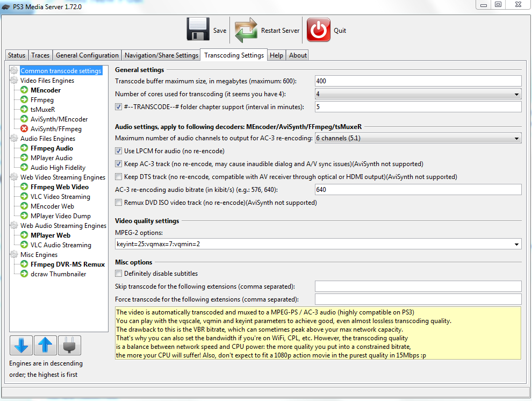Select tsMuxeR in the engines tree
The width and height of the screenshot is (532, 401).
coord(42,110)
